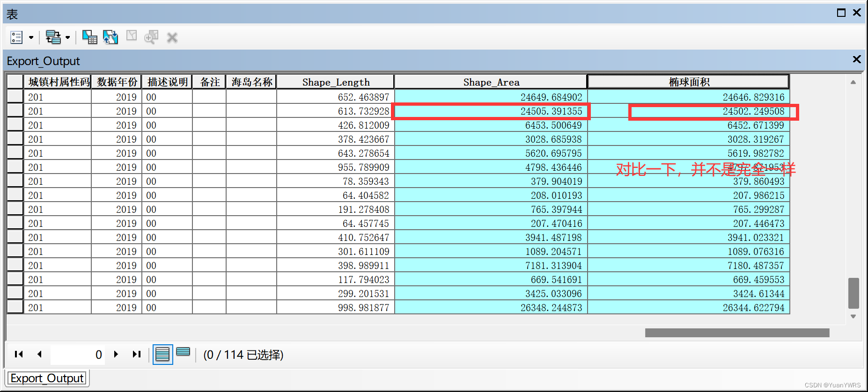Image resolution: width=868 pixels, height=392 pixels.
Task: Select the row with Shape_Length 652.463897
Action: (x=15, y=97)
